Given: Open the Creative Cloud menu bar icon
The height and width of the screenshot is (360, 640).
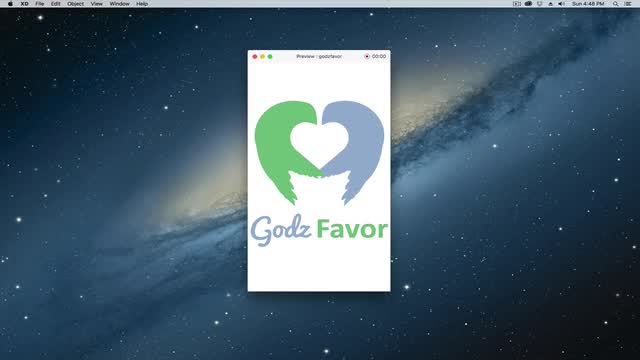Looking at the screenshot, I should [528, 4].
